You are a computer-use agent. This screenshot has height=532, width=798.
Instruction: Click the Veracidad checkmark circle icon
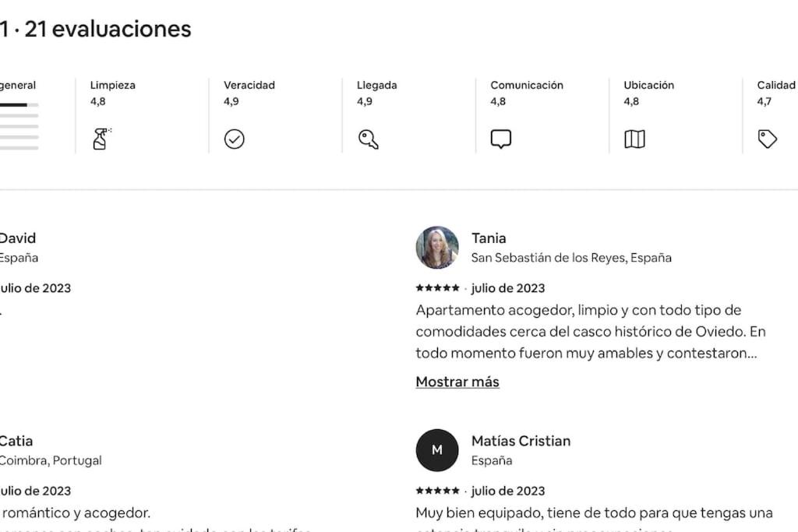[234, 139]
